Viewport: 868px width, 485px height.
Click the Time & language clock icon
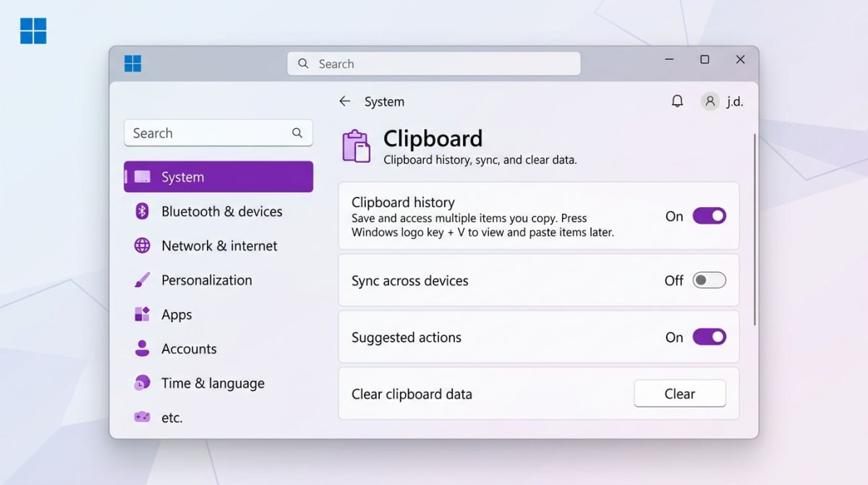(142, 383)
